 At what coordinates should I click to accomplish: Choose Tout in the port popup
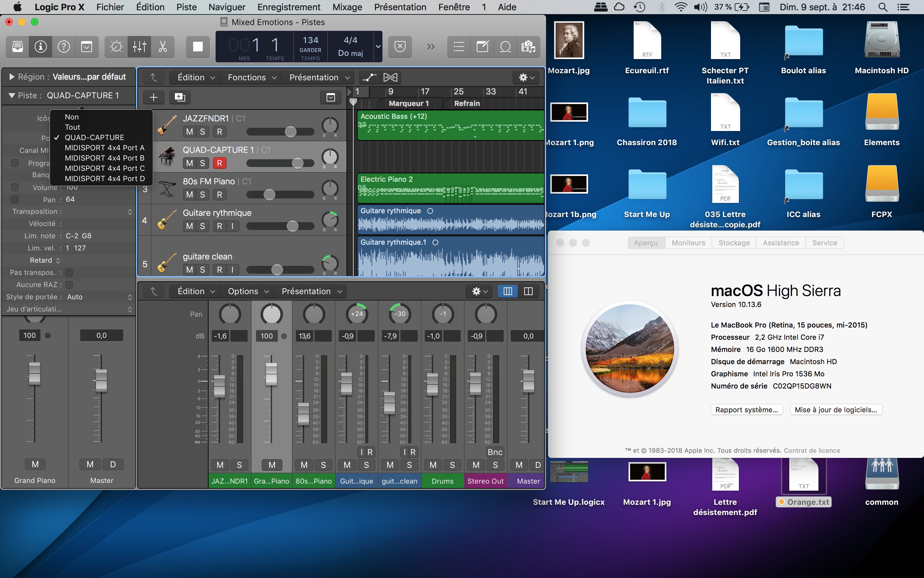[x=101, y=127]
